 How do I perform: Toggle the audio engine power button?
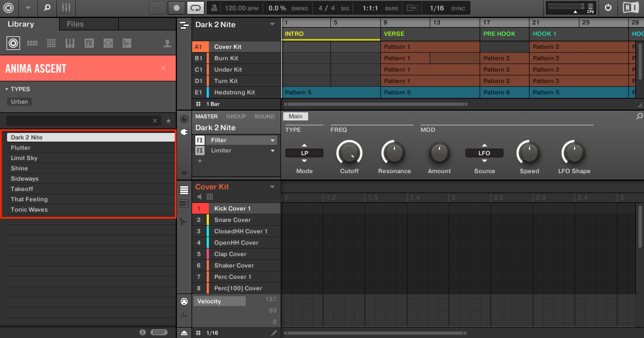608,8
